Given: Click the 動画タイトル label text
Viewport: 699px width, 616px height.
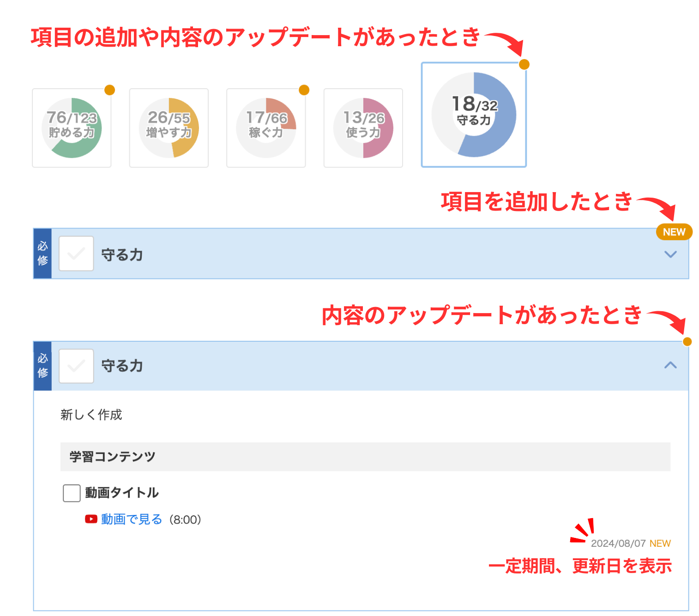Looking at the screenshot, I should tap(122, 493).
